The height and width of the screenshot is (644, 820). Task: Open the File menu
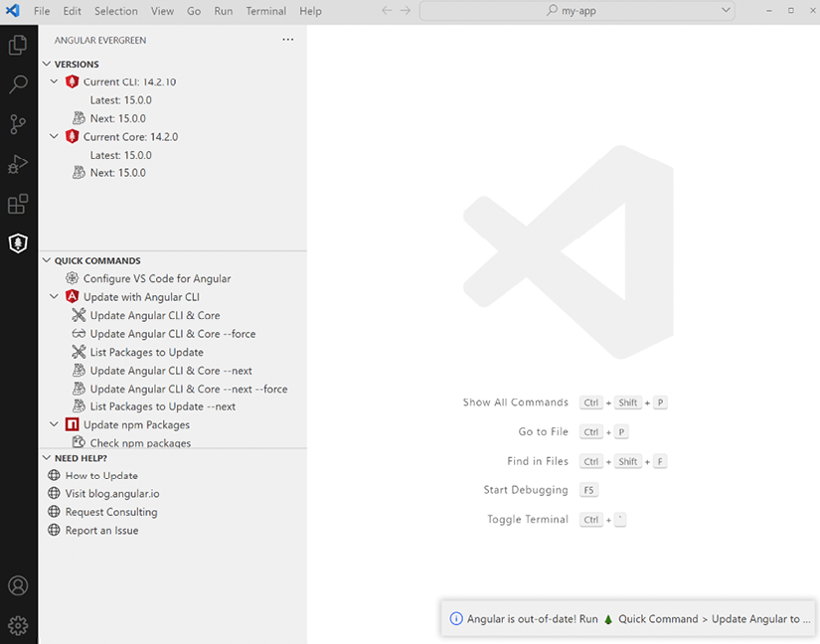coord(42,11)
